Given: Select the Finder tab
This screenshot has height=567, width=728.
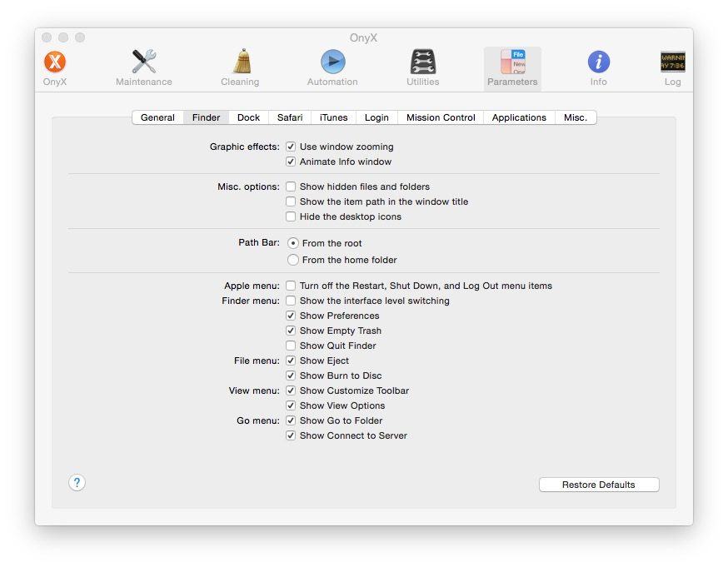Looking at the screenshot, I should (x=206, y=118).
